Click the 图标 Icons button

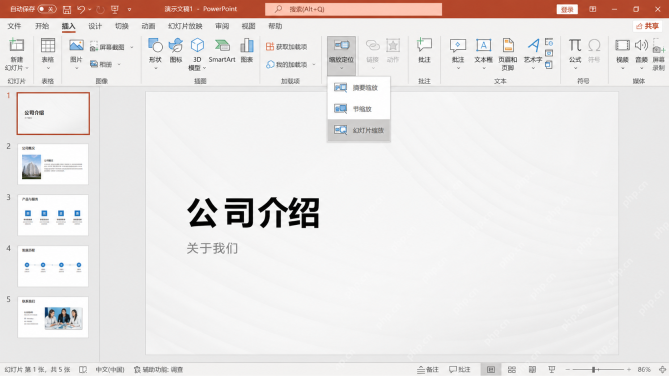(x=176, y=50)
